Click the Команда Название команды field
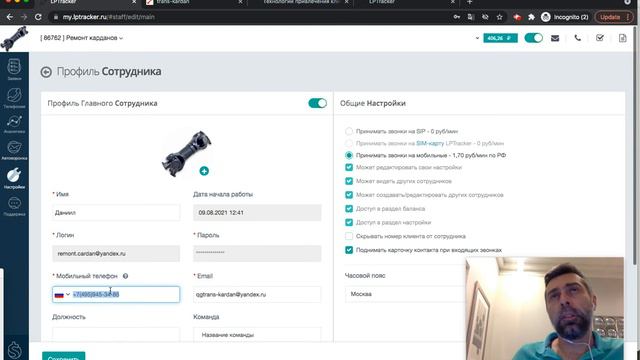The image size is (640, 360). coord(257,335)
